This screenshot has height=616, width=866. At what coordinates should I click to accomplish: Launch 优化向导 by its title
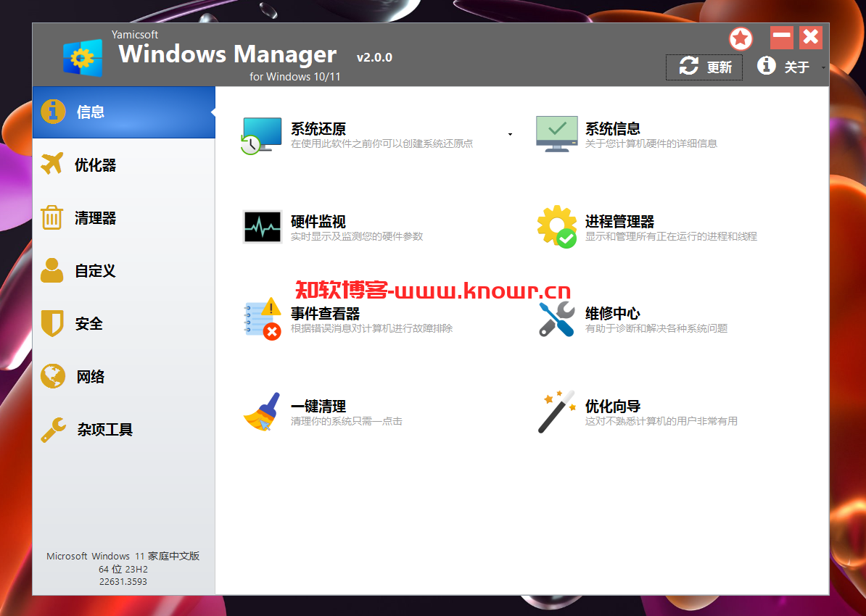[612, 407]
